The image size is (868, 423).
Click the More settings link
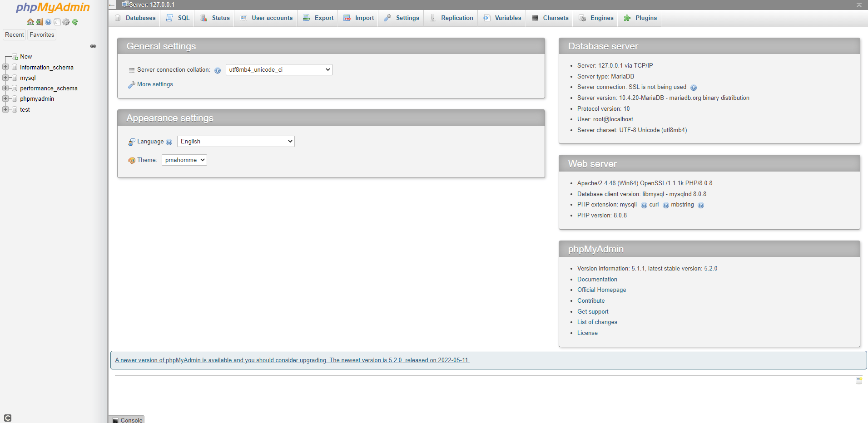(x=155, y=84)
